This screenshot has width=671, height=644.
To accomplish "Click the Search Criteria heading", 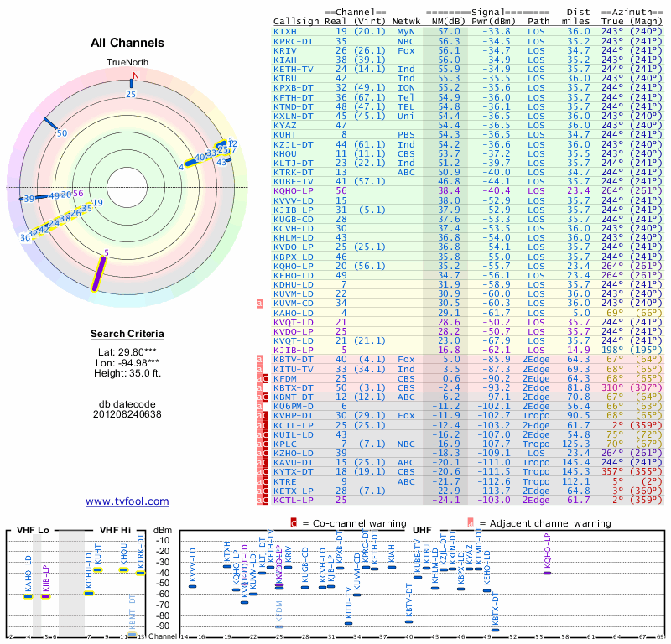I will (127, 335).
